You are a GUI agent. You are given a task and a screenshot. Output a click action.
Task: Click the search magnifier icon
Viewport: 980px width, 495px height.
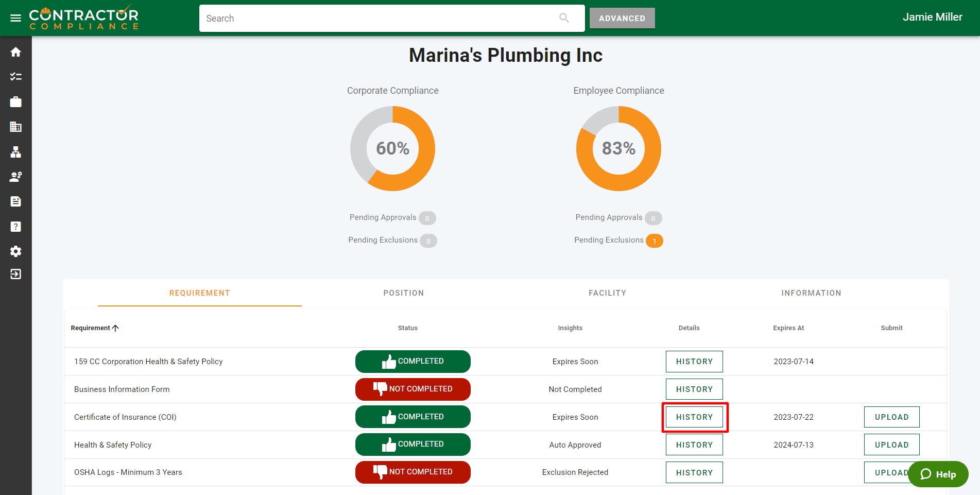coord(564,18)
